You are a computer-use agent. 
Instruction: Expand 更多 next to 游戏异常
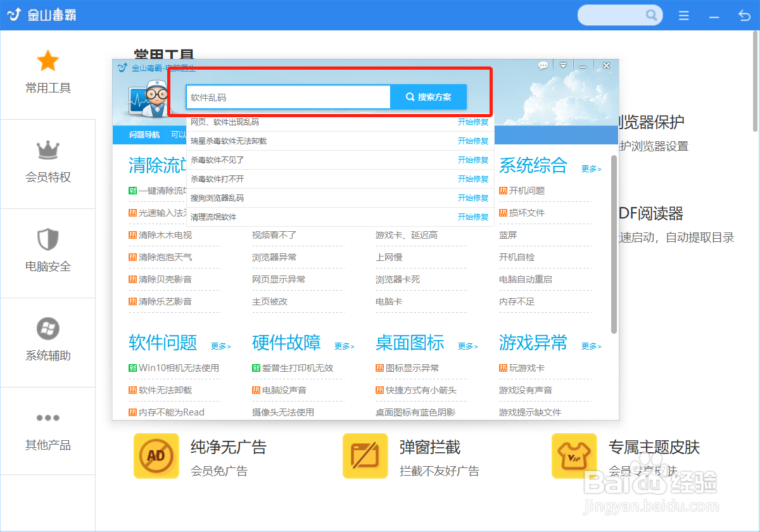(x=592, y=346)
